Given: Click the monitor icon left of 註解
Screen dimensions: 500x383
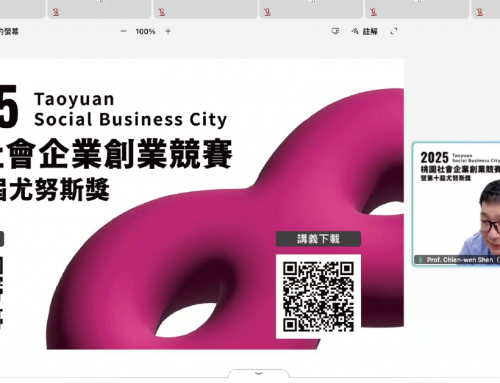Looking at the screenshot, I should pos(335,31).
